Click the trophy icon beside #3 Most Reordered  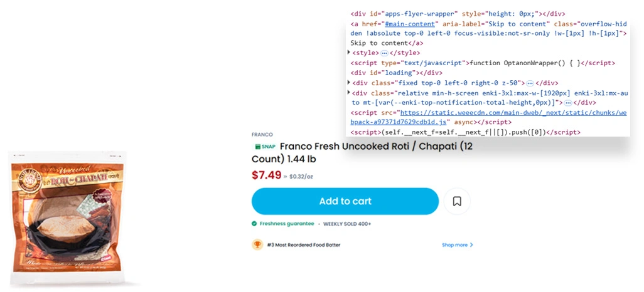(x=257, y=245)
